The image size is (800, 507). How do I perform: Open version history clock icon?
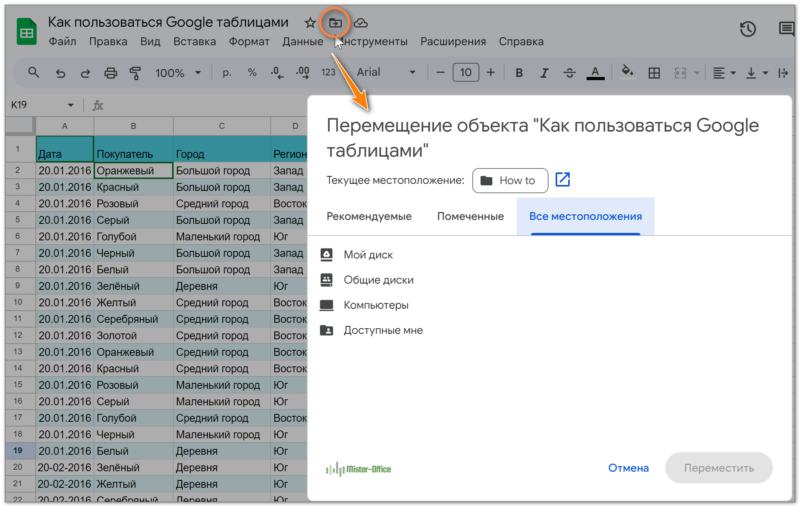click(x=747, y=29)
